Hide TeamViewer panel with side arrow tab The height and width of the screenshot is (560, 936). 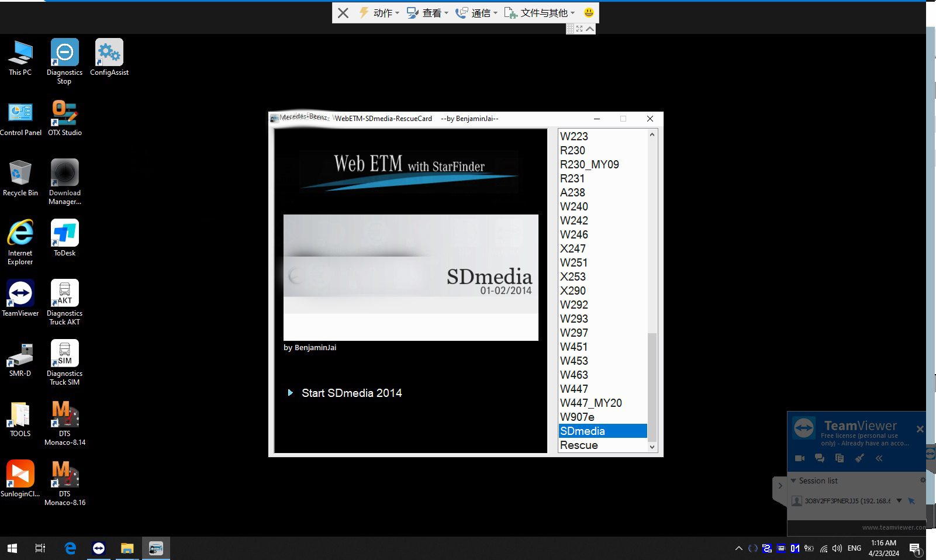780,486
